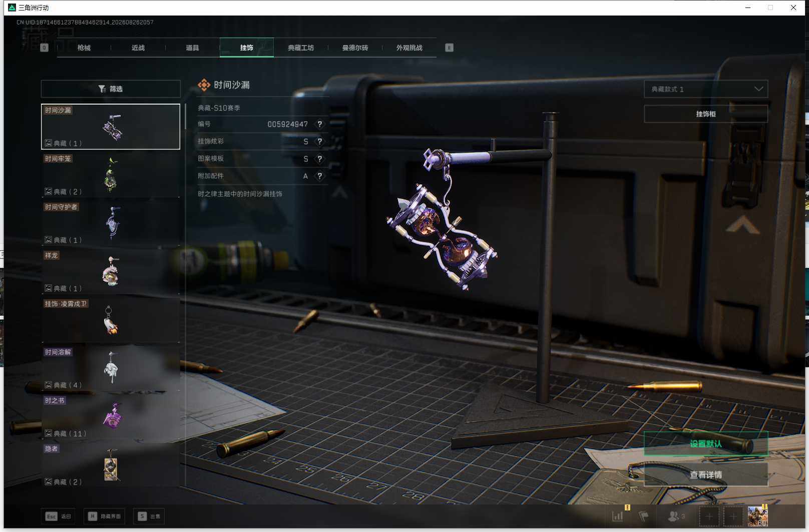Click the collection icon under 时之书
The width and height of the screenshot is (809, 532).
(49, 433)
